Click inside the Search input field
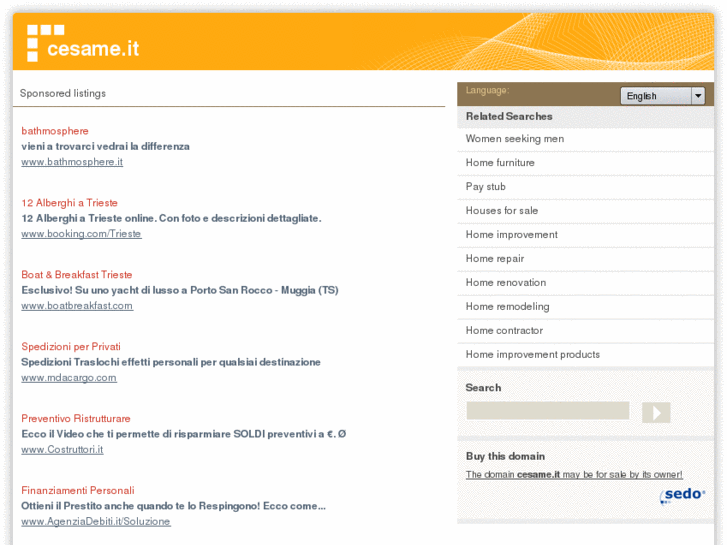Image resolution: width=727 pixels, height=545 pixels. (548, 411)
